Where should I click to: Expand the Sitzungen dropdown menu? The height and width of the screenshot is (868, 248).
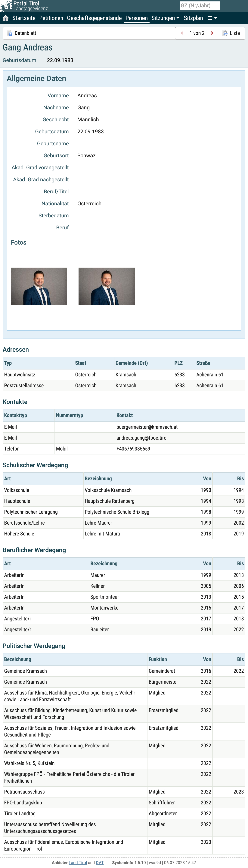click(x=165, y=18)
